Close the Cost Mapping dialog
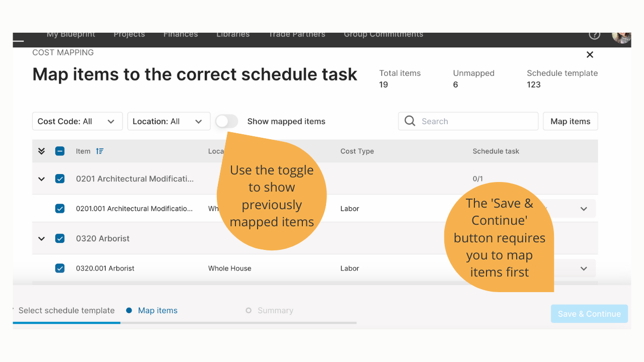The image size is (644, 362). [x=590, y=55]
